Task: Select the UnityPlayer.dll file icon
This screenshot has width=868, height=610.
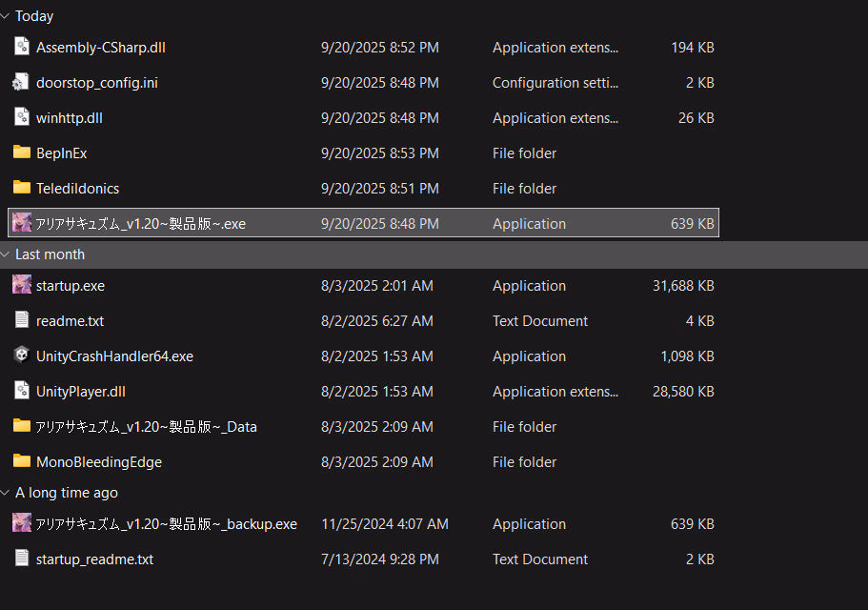Action: (x=22, y=391)
